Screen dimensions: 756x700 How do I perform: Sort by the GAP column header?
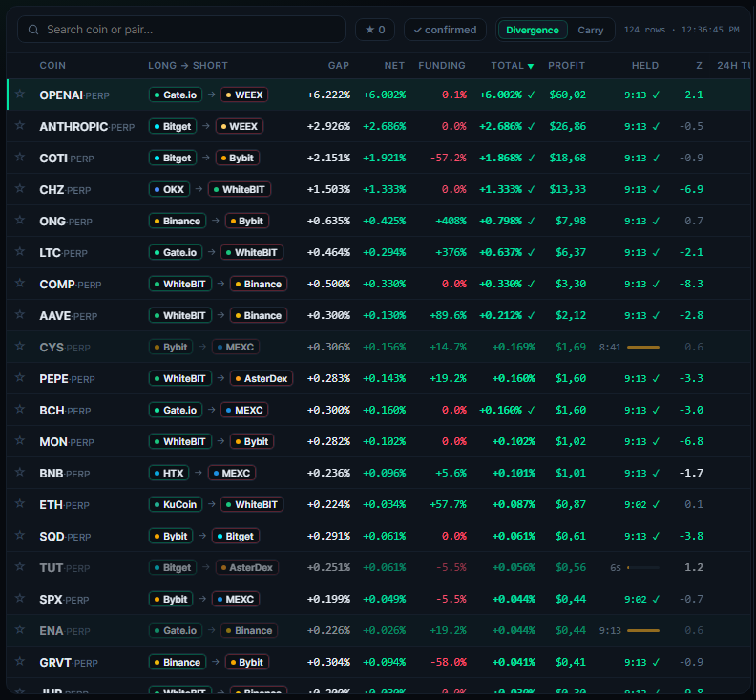pyautogui.click(x=339, y=66)
